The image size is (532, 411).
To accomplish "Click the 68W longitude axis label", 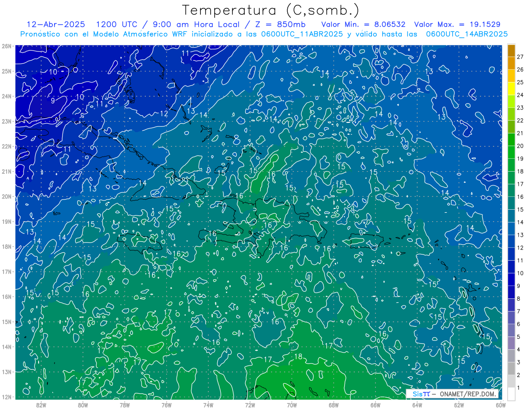I will pyautogui.click(x=333, y=405).
